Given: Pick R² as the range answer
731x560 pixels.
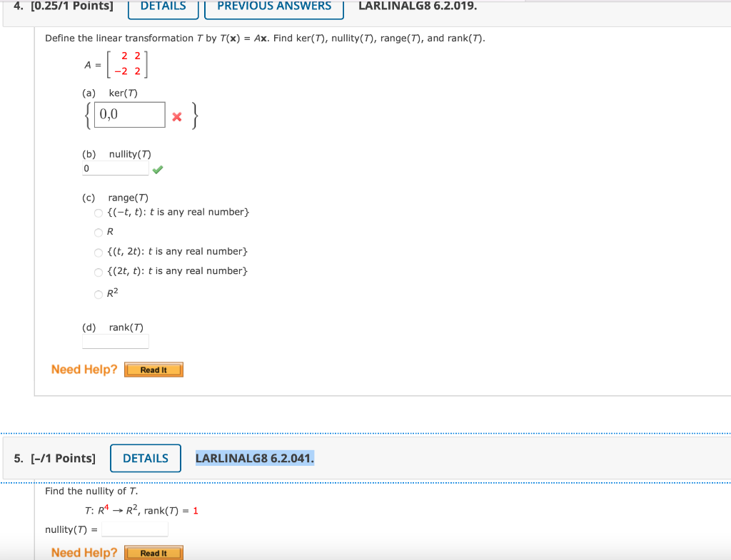Looking at the screenshot, I should point(98,294).
